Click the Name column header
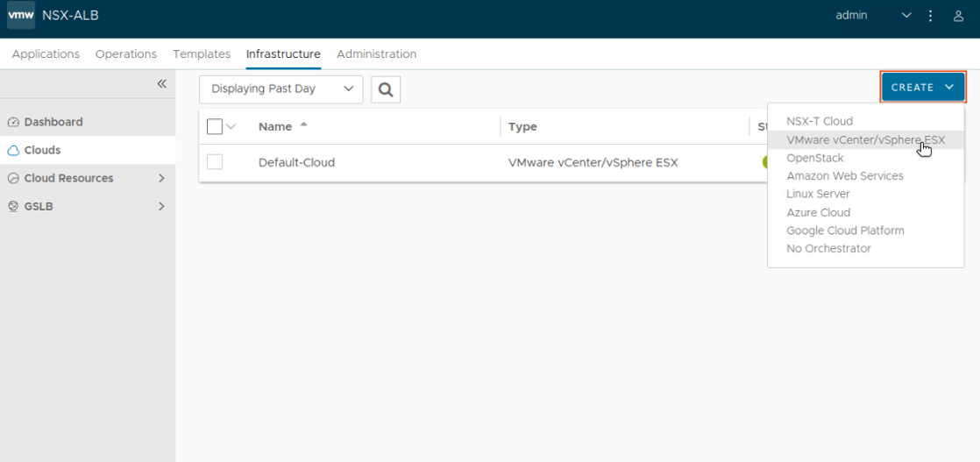The width and height of the screenshot is (980, 462). click(x=275, y=127)
